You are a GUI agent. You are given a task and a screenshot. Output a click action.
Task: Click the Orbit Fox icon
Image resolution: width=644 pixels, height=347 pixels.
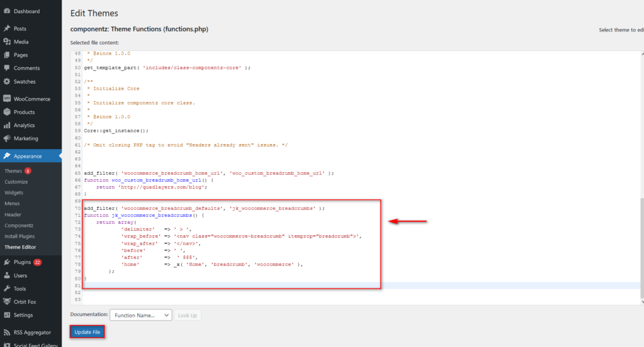coord(7,301)
